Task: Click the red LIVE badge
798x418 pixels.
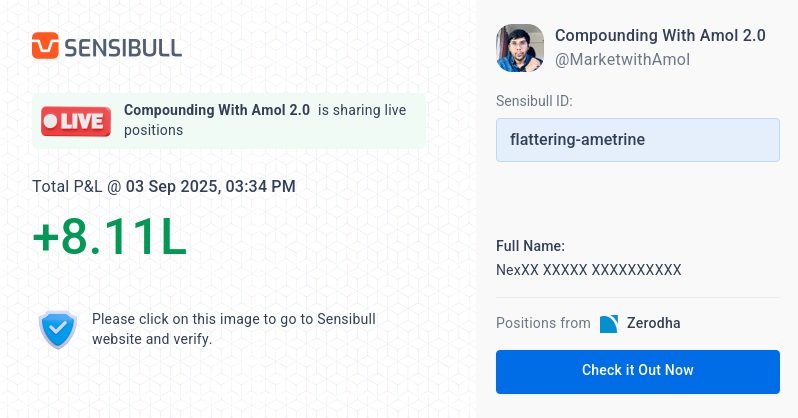Action: pyautogui.click(x=76, y=121)
